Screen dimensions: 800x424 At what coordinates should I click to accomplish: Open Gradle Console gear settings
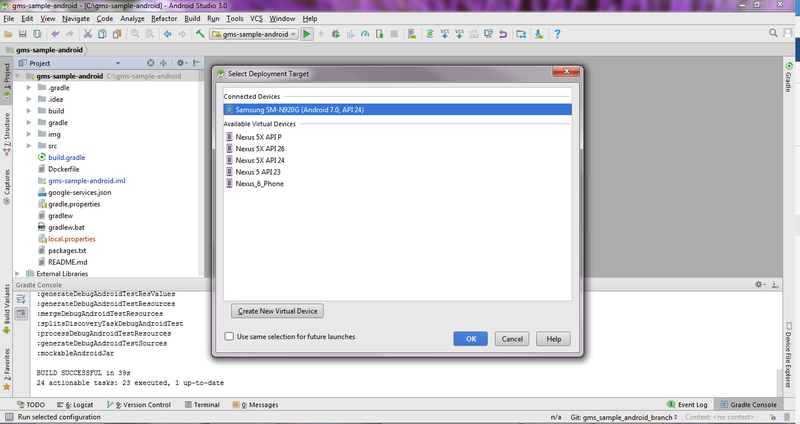click(x=760, y=285)
